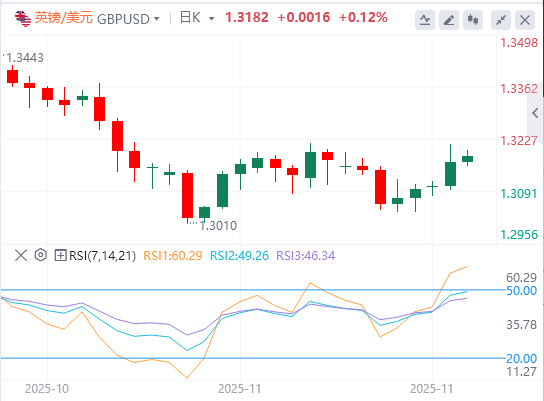Screen dimensions: 544x401
Task: Close the chart with the top X
Action: pos(525,20)
